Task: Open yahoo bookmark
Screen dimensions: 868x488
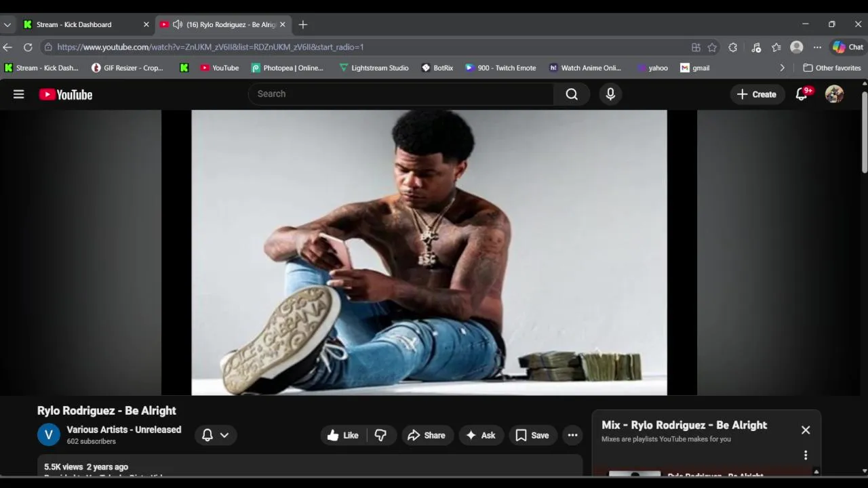Action: 653,68
